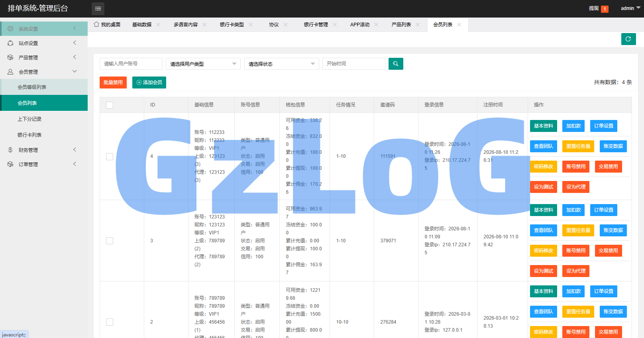Viewport: 644px width, 338px height.
Task: Switch to the 产品列表 tab
Action: tap(401, 25)
